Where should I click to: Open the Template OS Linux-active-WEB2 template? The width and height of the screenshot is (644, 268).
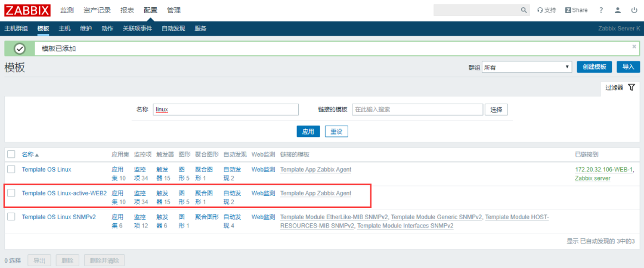[64, 193]
